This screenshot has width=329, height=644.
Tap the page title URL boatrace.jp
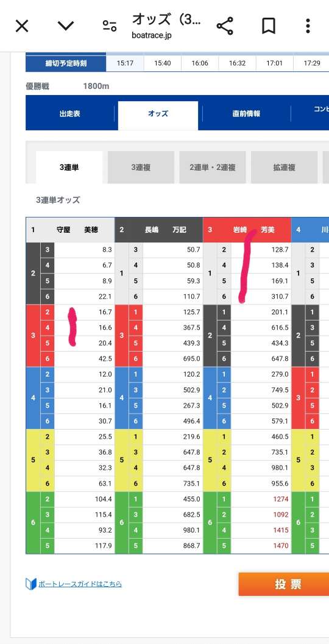152,35
